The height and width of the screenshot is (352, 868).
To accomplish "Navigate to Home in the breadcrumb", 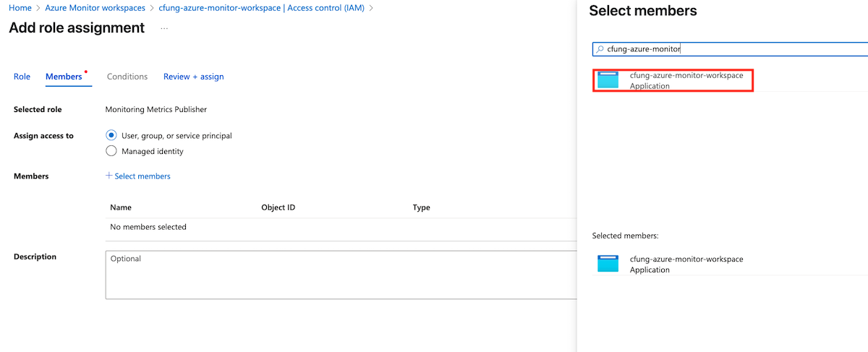I will click(20, 8).
